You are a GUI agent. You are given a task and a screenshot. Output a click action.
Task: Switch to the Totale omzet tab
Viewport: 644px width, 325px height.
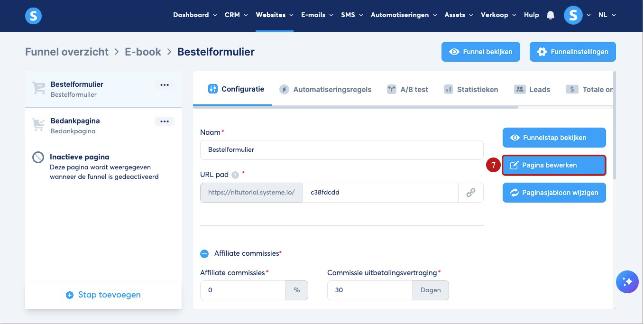point(589,89)
